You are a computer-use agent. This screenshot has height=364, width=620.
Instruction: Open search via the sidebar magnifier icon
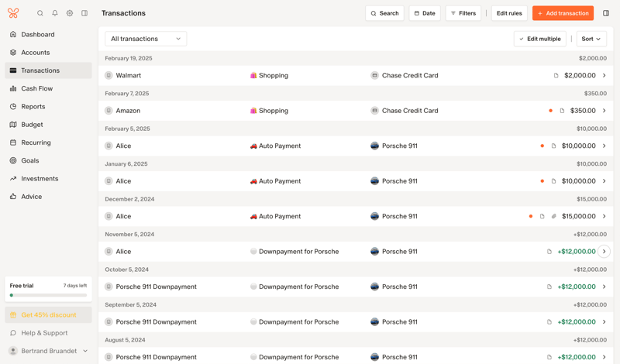tap(40, 13)
